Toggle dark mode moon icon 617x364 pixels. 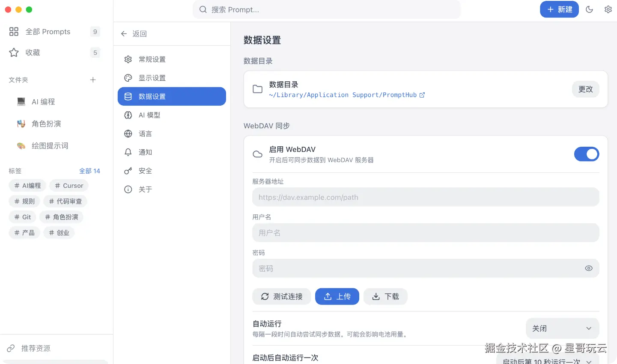click(589, 9)
